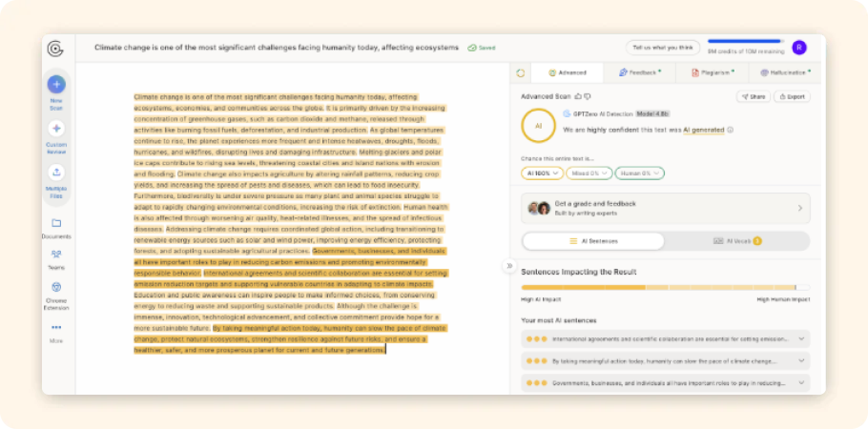Screen dimensions: 868x429
Task: Click the High AI Impact label
Action: click(541, 299)
